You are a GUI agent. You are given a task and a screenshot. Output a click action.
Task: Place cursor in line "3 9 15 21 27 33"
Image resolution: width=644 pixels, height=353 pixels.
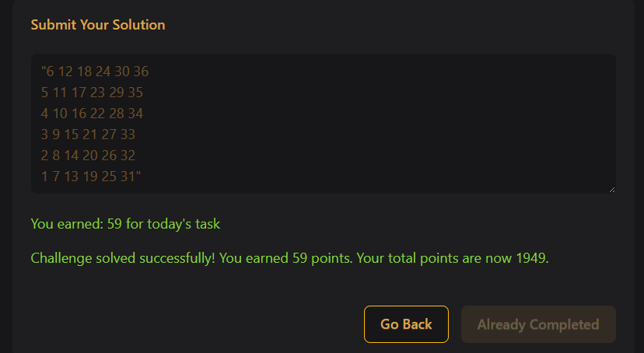(x=88, y=135)
